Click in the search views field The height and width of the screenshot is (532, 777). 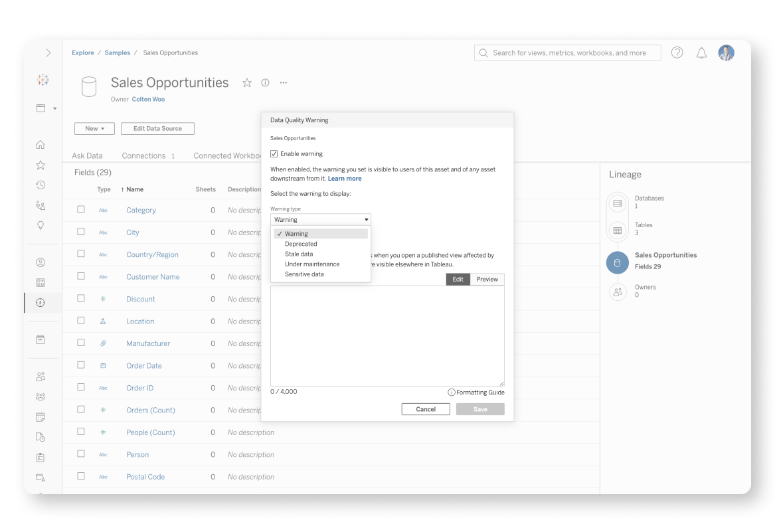[567, 52]
